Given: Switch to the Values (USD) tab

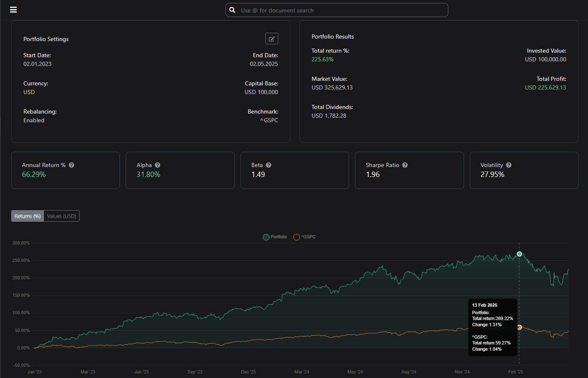Looking at the screenshot, I should (61, 216).
